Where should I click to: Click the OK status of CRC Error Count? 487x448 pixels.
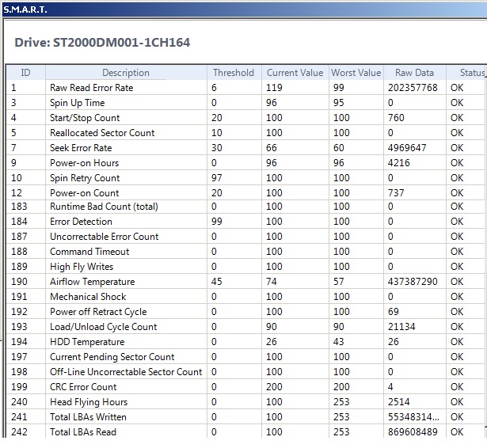pyautogui.click(x=457, y=386)
